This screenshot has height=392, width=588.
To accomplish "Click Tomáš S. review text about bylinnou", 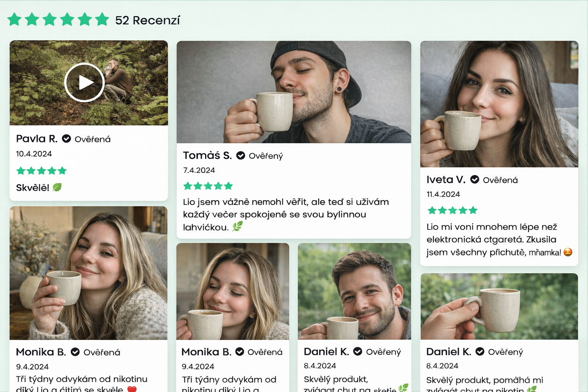I will point(286,214).
